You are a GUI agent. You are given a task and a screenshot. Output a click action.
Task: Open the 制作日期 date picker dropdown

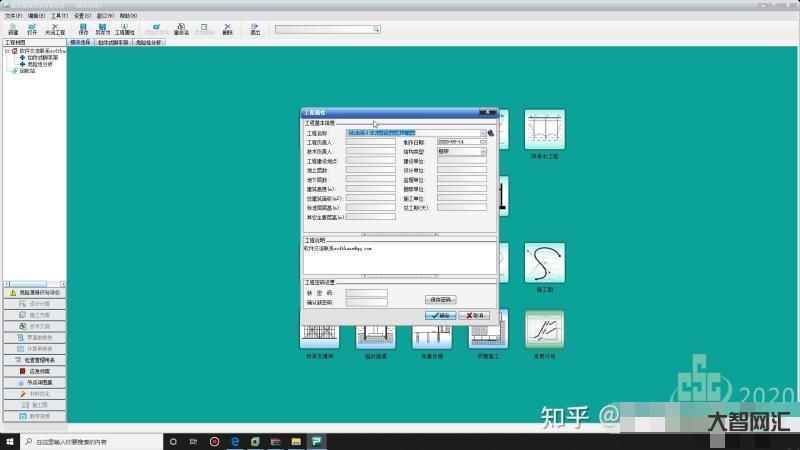[483, 142]
